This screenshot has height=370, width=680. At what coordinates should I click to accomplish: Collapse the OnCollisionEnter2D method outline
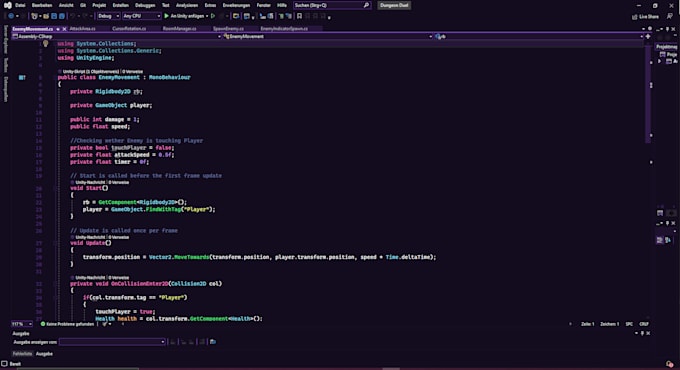pyautogui.click(x=55, y=284)
